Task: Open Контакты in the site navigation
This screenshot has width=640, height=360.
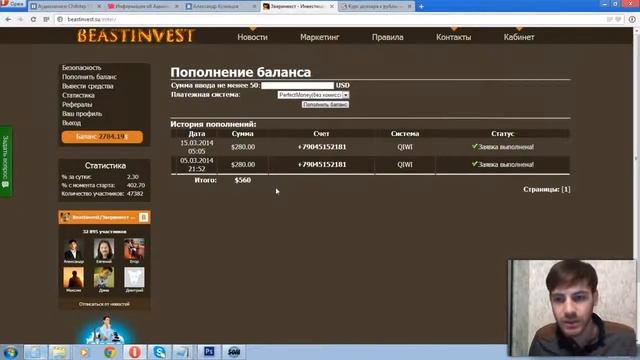Action: click(x=453, y=37)
